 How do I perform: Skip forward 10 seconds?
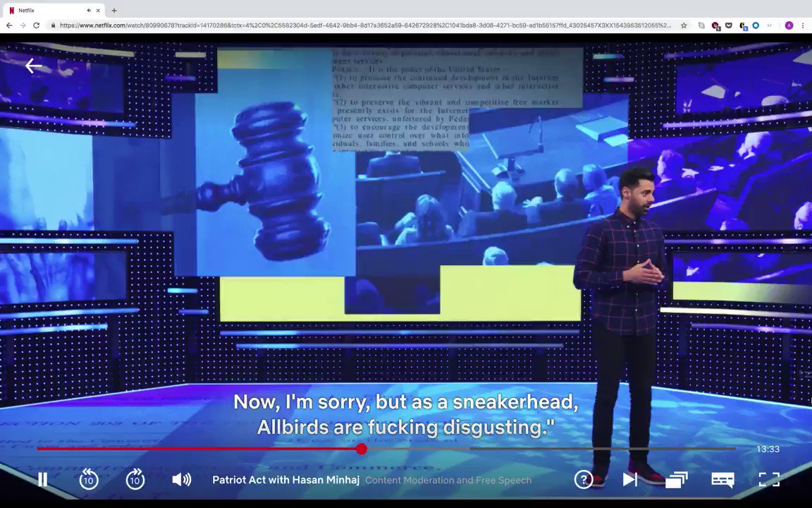(x=135, y=480)
